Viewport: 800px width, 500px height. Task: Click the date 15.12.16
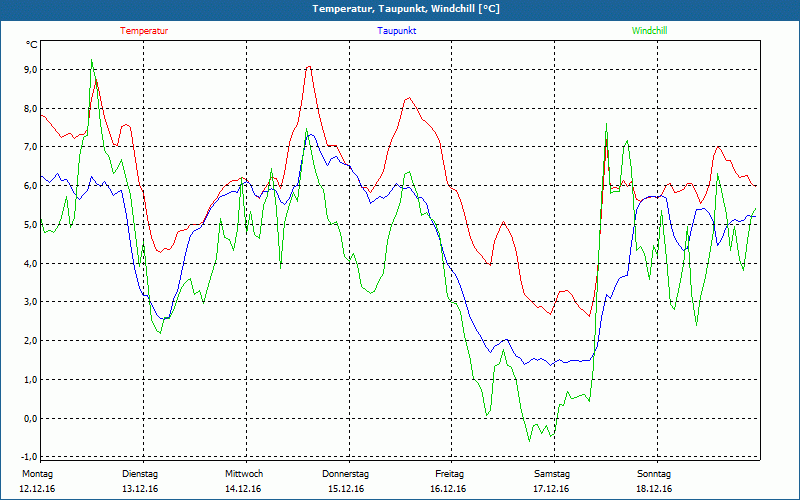[346, 489]
